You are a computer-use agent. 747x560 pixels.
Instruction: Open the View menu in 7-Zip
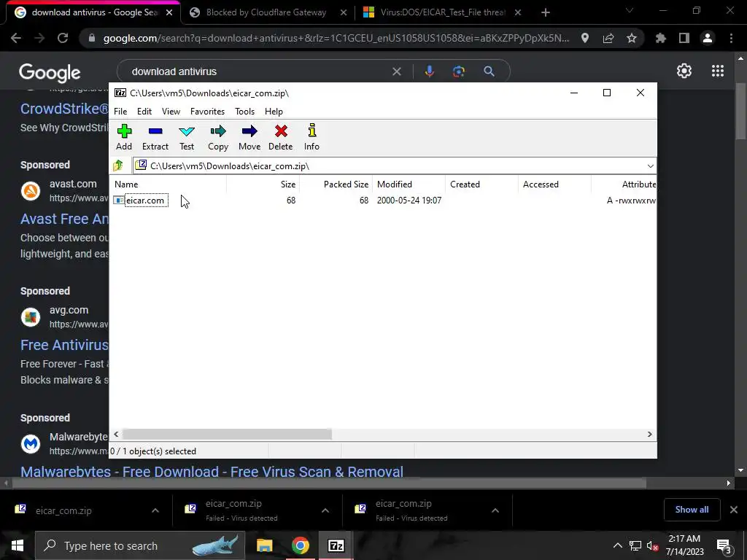coord(171,112)
